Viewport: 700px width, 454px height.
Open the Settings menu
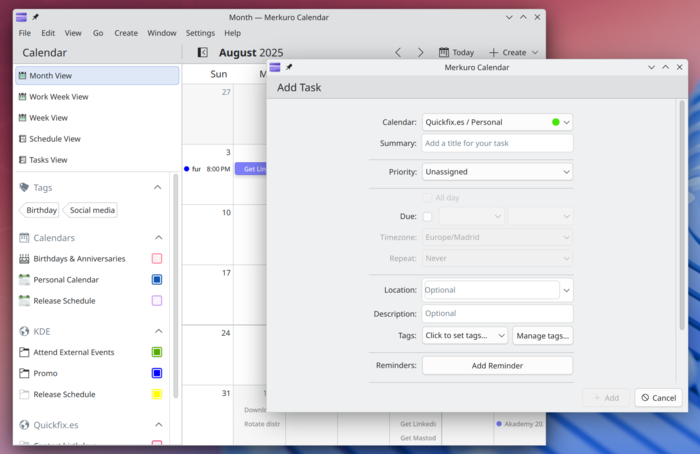(200, 33)
